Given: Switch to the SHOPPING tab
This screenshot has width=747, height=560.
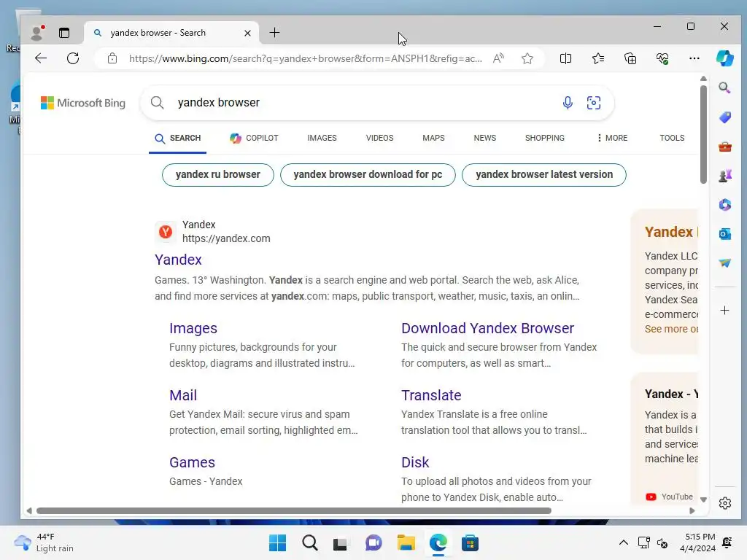Looking at the screenshot, I should (544, 138).
